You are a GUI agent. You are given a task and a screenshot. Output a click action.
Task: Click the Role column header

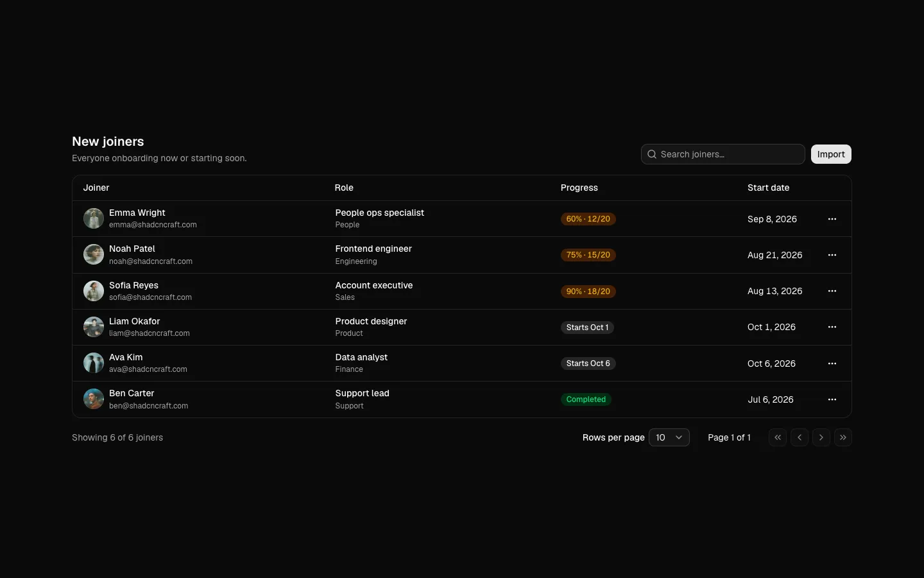coord(344,188)
